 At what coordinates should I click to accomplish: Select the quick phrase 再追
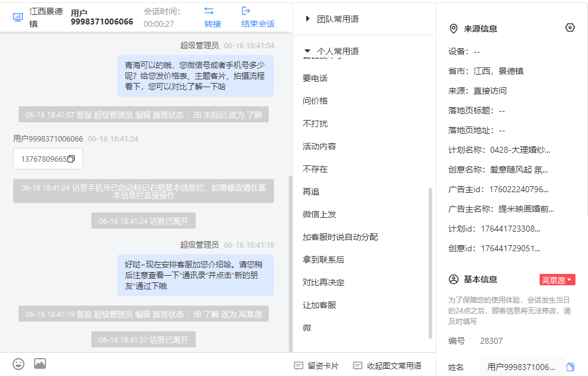click(311, 192)
